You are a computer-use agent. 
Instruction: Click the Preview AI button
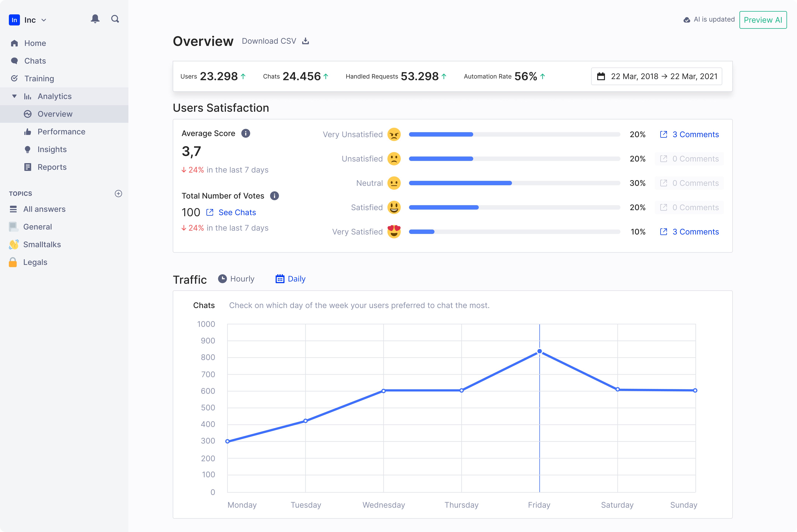(763, 20)
